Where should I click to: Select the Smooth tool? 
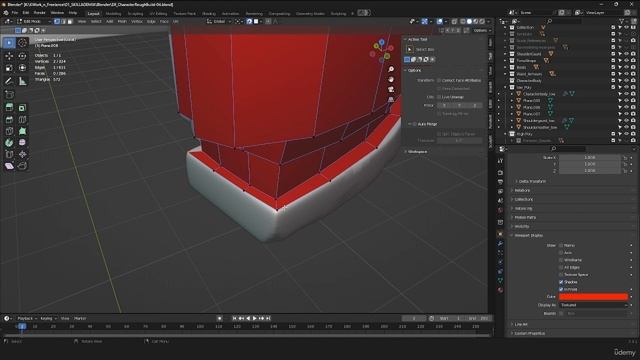pyautogui.click(x=22, y=143)
